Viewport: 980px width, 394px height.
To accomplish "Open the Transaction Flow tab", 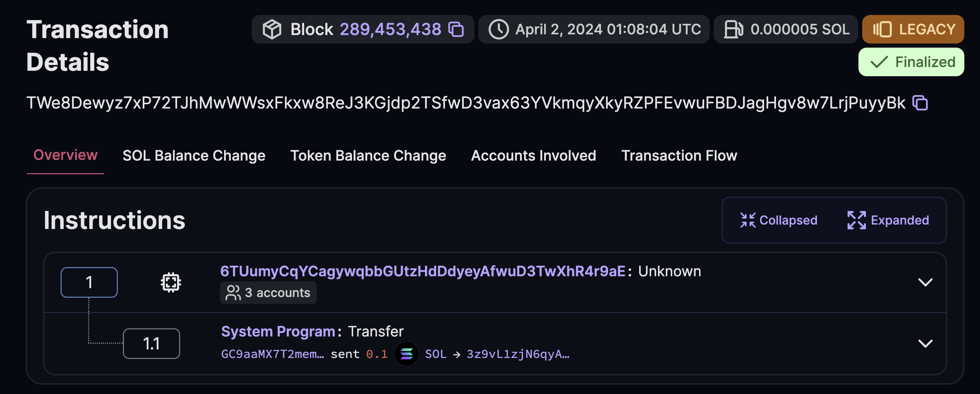I will pyautogui.click(x=679, y=155).
